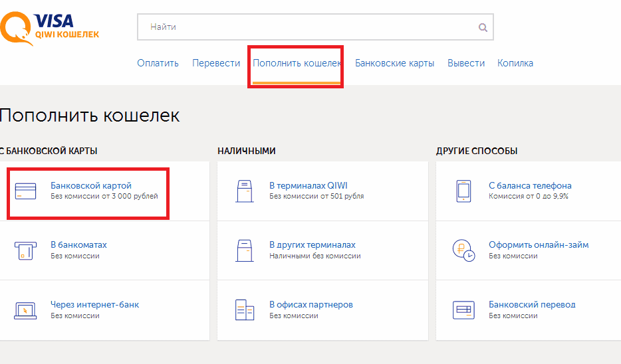Screen dimensions: 621x364
Task: Open the Перевести menu item
Action: (216, 63)
